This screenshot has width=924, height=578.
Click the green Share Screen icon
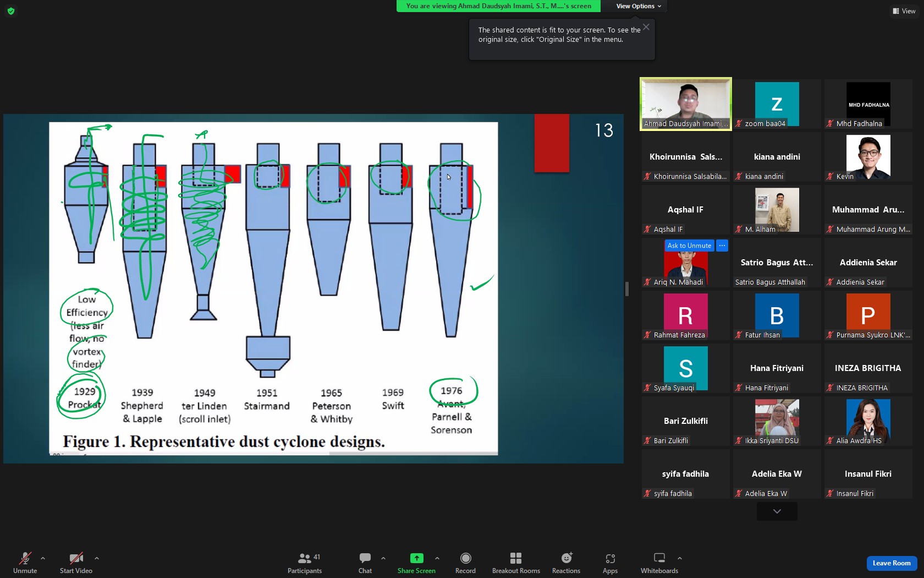click(x=416, y=558)
